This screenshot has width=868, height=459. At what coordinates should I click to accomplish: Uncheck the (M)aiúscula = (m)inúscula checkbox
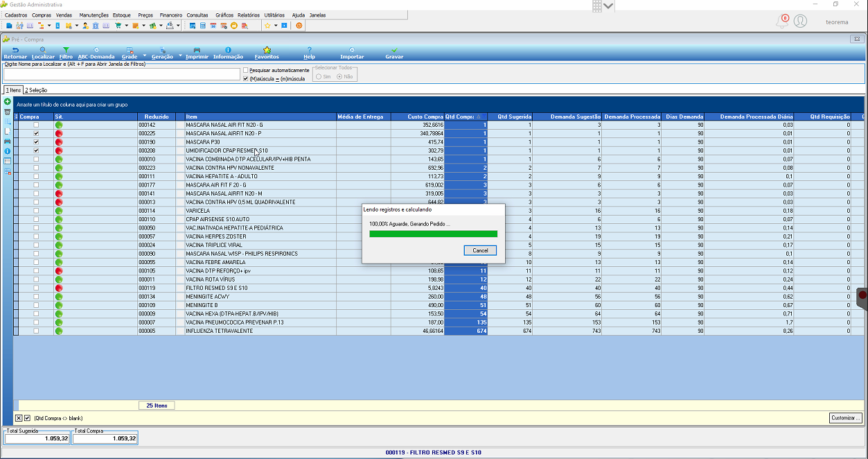point(246,79)
